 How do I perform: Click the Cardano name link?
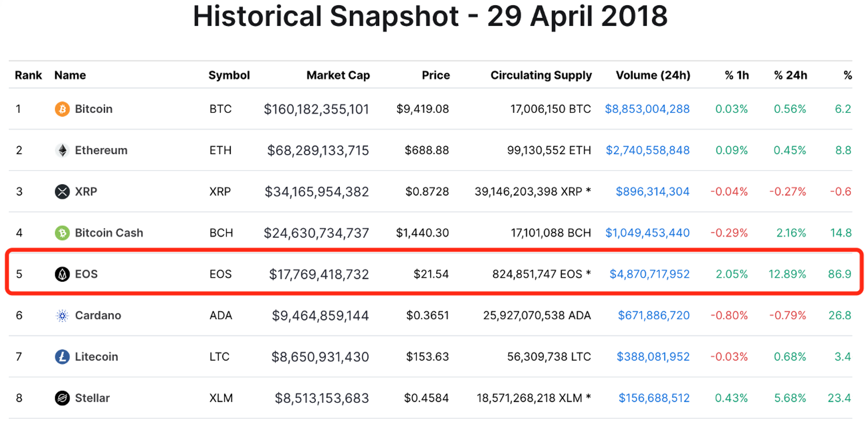pos(98,316)
